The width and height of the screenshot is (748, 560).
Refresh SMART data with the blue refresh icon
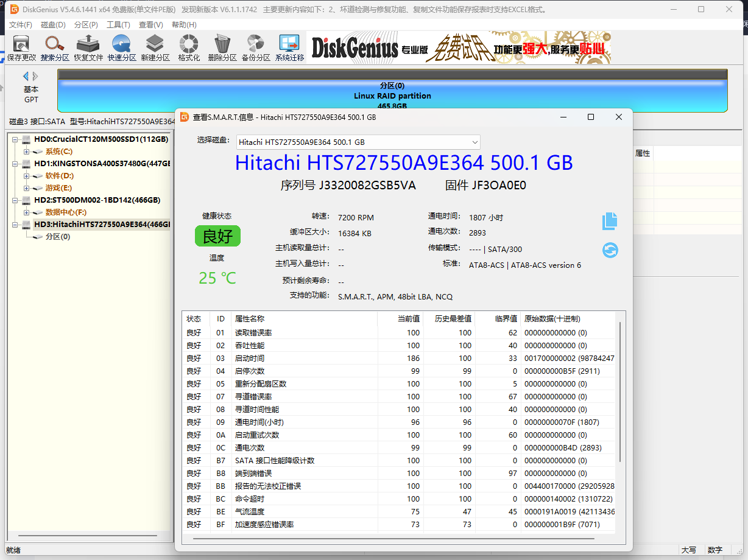pos(610,250)
